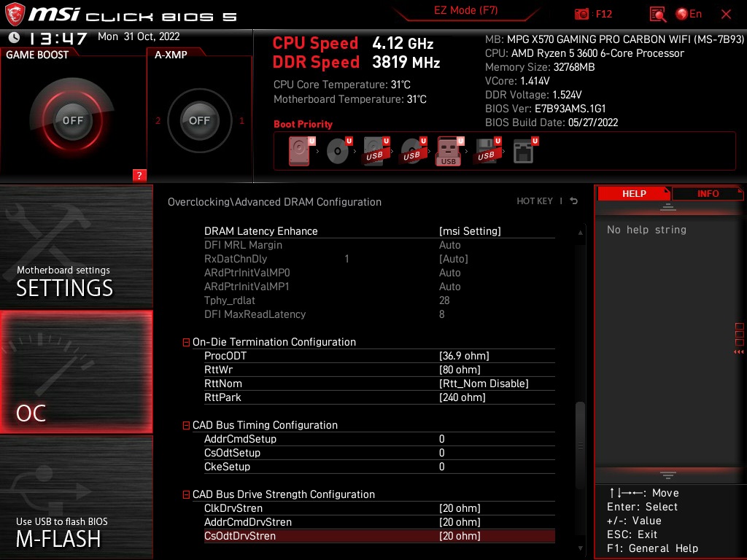Close BIOS with the X icon
Viewport: 747px width, 560px height.
point(726,15)
